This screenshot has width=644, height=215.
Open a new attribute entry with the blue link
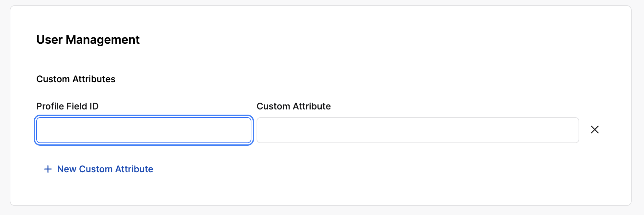click(105, 169)
